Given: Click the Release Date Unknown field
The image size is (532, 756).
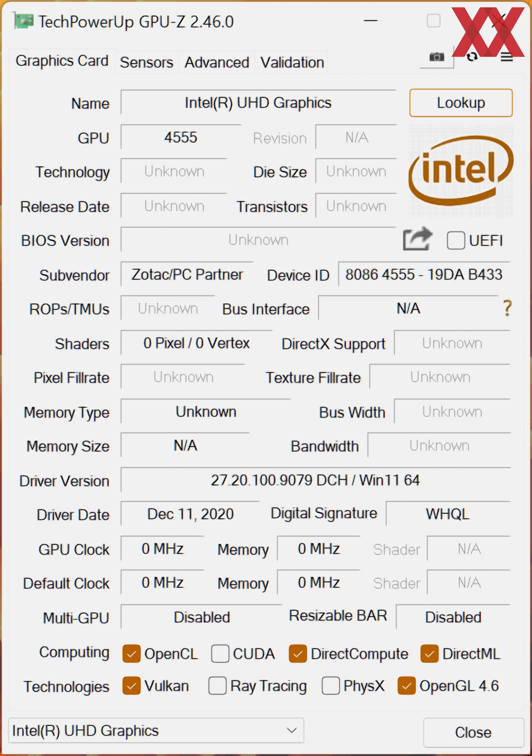Looking at the screenshot, I should click(174, 206).
